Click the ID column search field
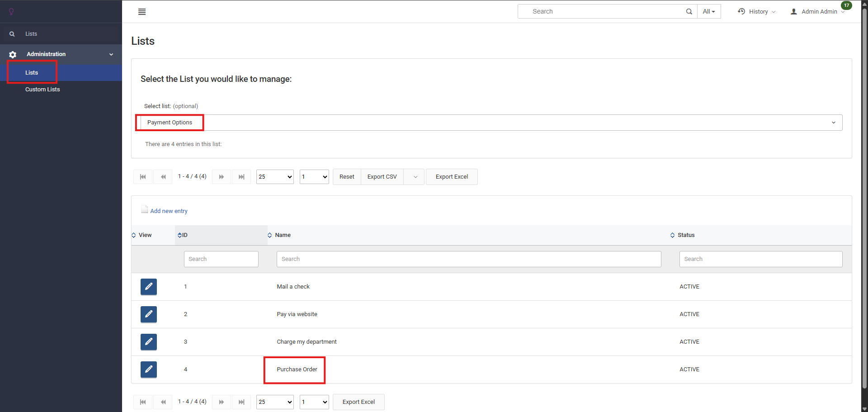 point(221,259)
